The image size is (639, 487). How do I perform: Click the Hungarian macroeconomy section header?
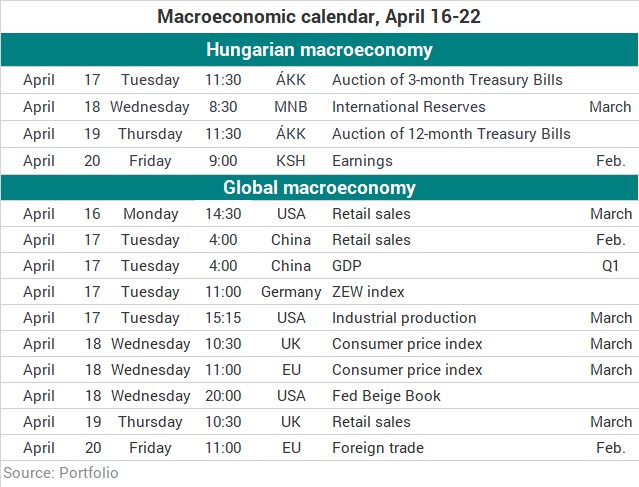pos(319,50)
